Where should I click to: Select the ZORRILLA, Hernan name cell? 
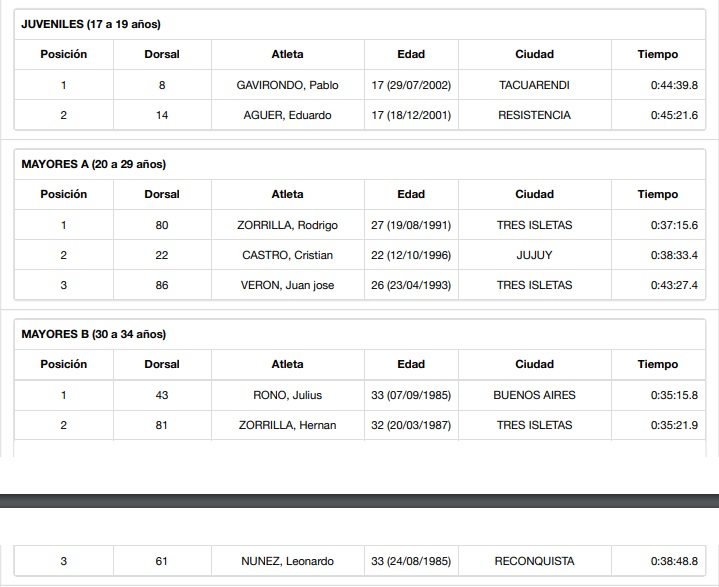coord(287,425)
